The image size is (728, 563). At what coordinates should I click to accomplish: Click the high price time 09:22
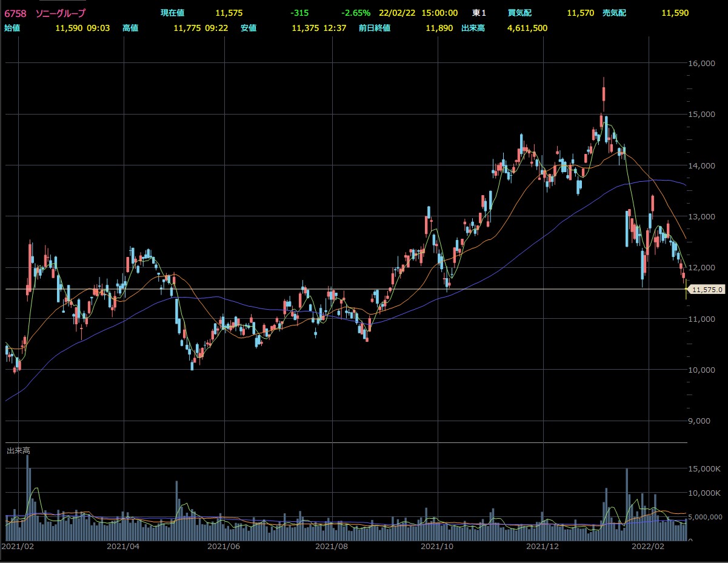(216, 28)
